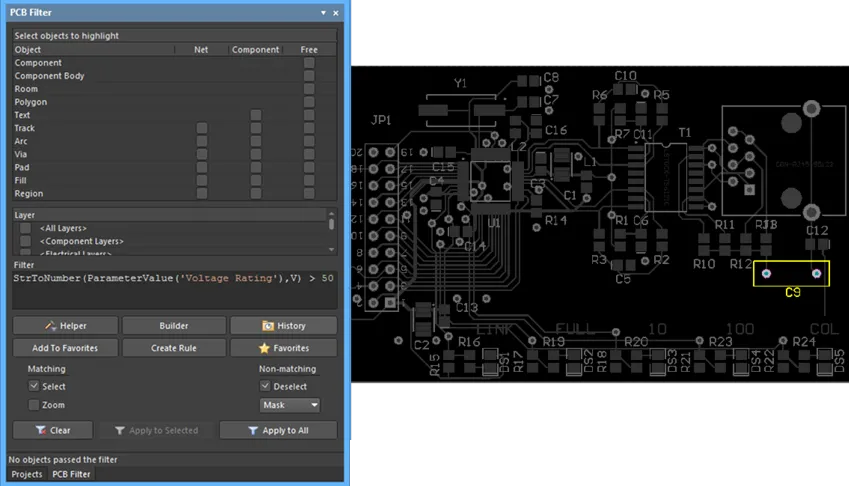Viewport: 849px width, 486px height.
Task: Switch to the Projects tab
Action: [x=26, y=474]
